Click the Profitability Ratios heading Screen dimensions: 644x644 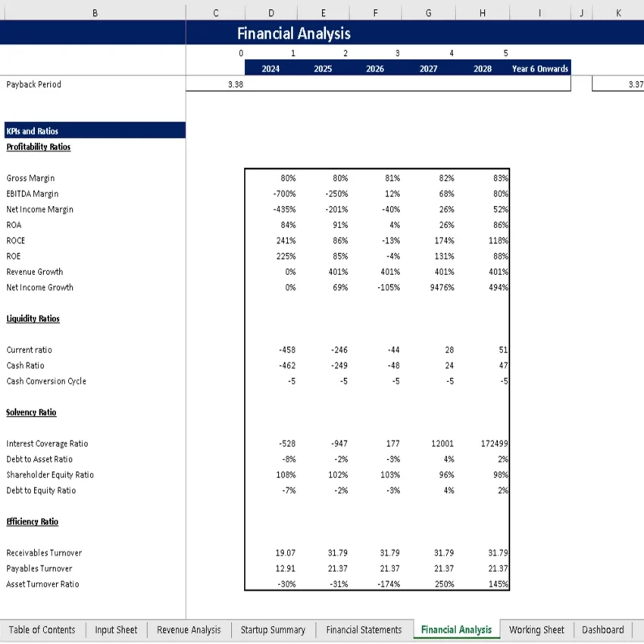point(38,146)
